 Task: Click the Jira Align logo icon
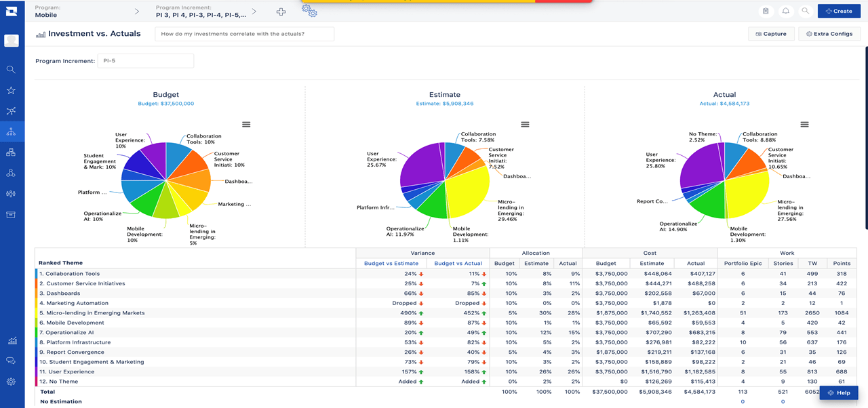[11, 12]
